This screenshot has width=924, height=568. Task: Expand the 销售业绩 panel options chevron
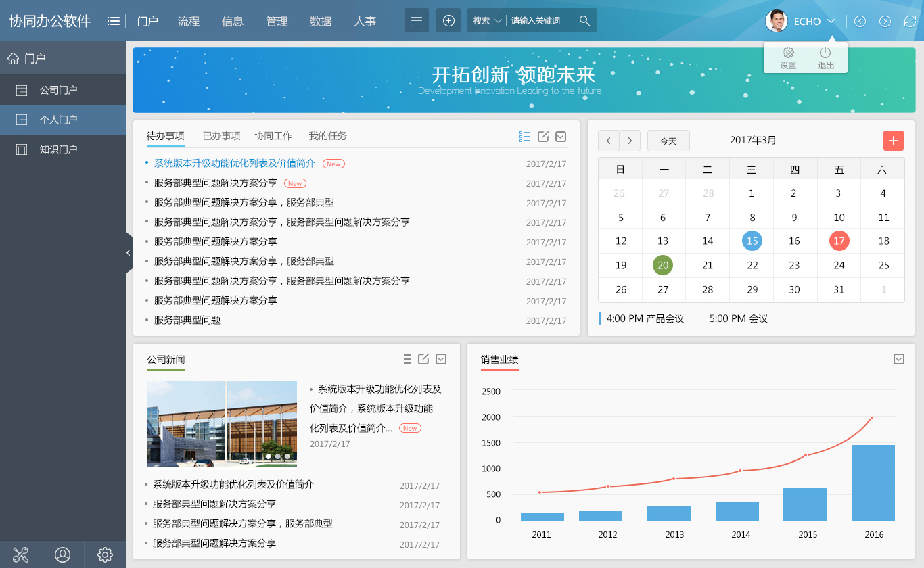tap(899, 359)
